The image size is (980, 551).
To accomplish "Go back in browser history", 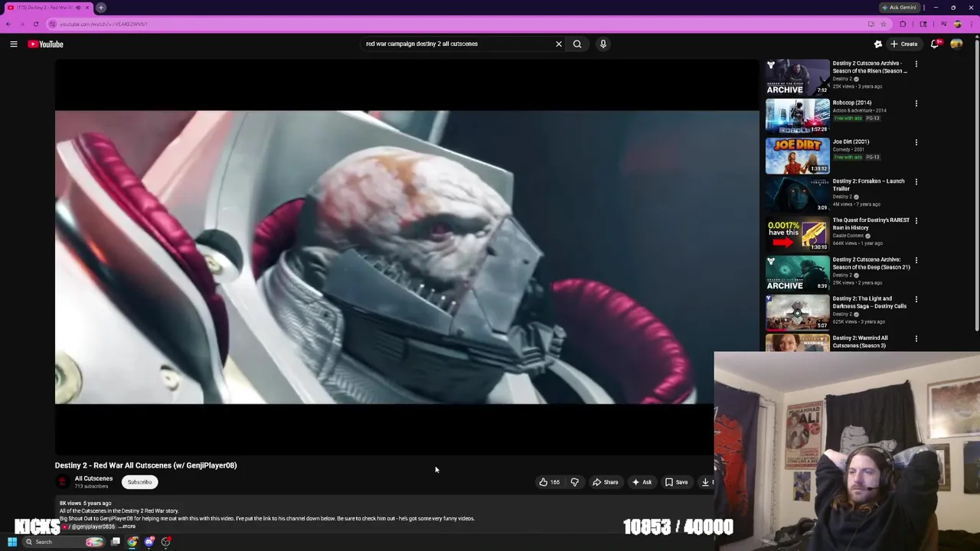I will tap(8, 24).
